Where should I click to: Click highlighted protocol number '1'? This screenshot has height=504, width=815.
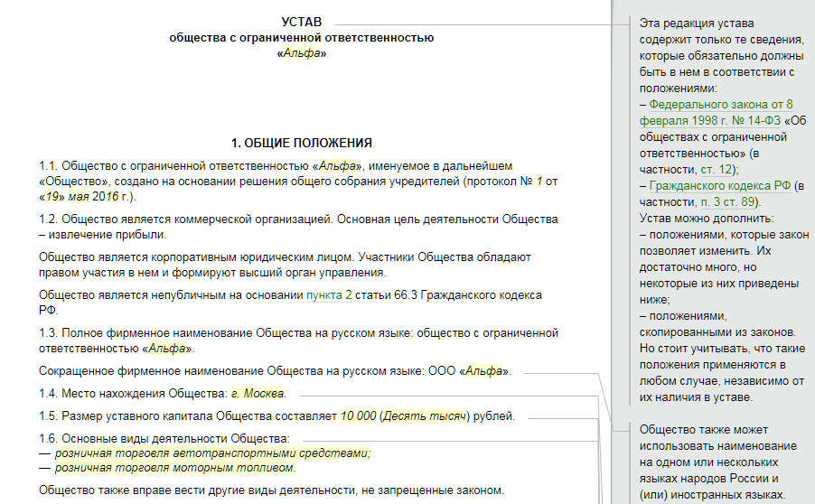pos(539,182)
